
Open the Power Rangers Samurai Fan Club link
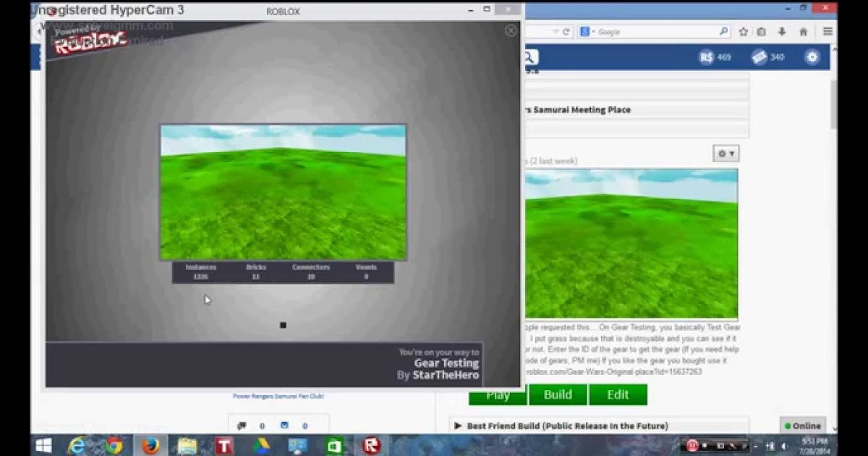(x=278, y=396)
